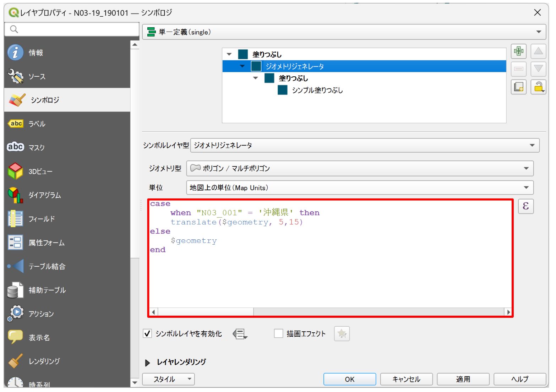
Task: Open the シンボルレイヤ型 dropdown
Action: tap(365, 145)
